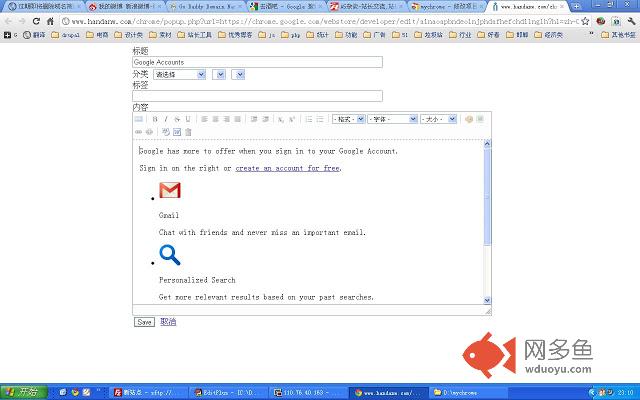This screenshot has width=640, height=400.
Task: Apply superscript formatting
Action: 292,119
